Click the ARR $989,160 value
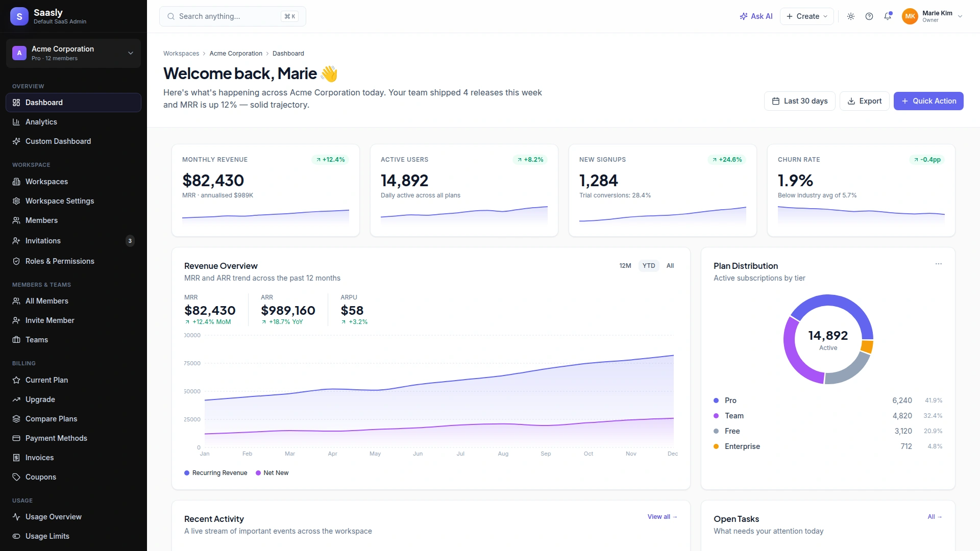 [288, 310]
